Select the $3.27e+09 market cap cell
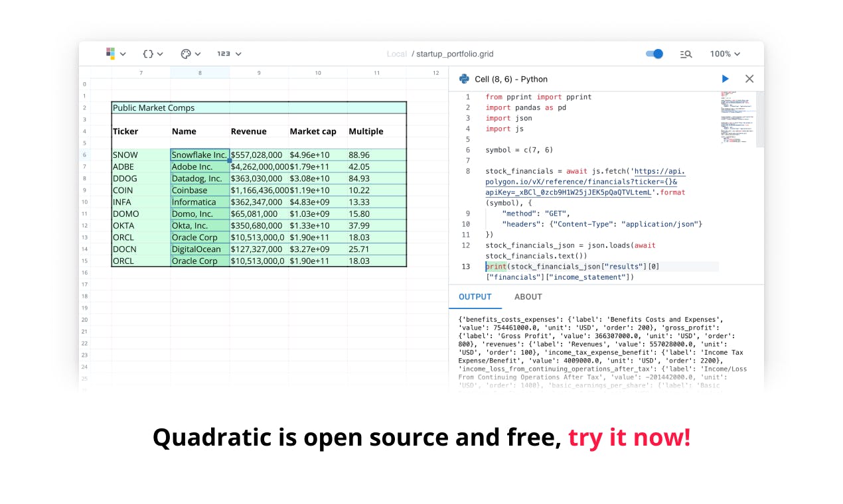843x504 pixels. click(x=318, y=249)
